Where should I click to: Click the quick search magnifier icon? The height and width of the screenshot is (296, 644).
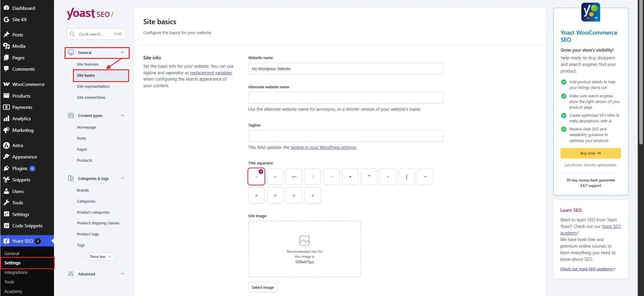(72, 34)
